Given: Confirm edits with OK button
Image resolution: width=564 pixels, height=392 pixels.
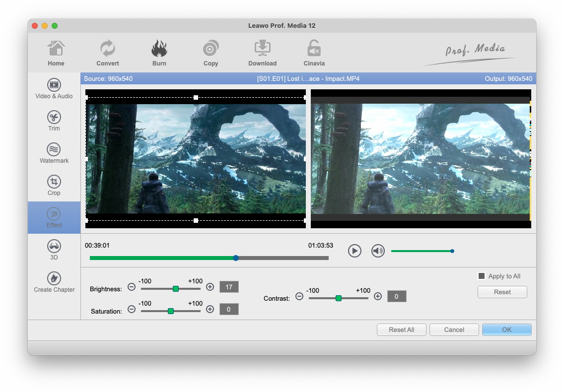Looking at the screenshot, I should [506, 330].
